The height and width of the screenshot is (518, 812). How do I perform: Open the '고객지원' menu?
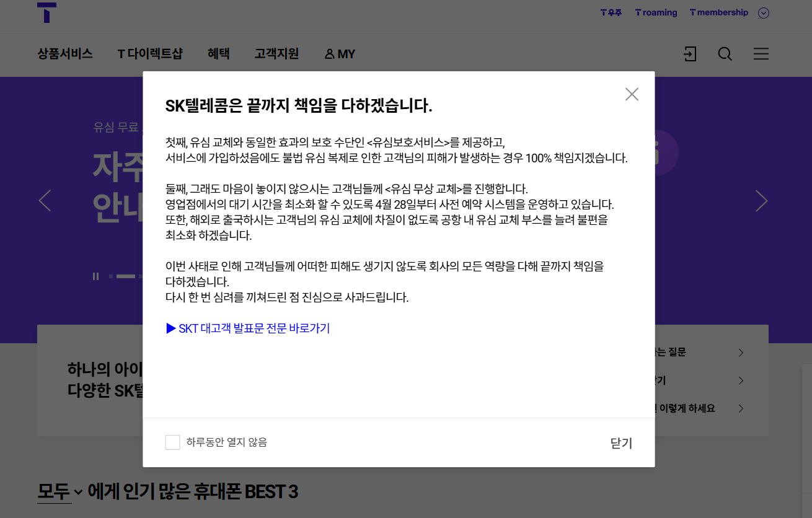276,54
